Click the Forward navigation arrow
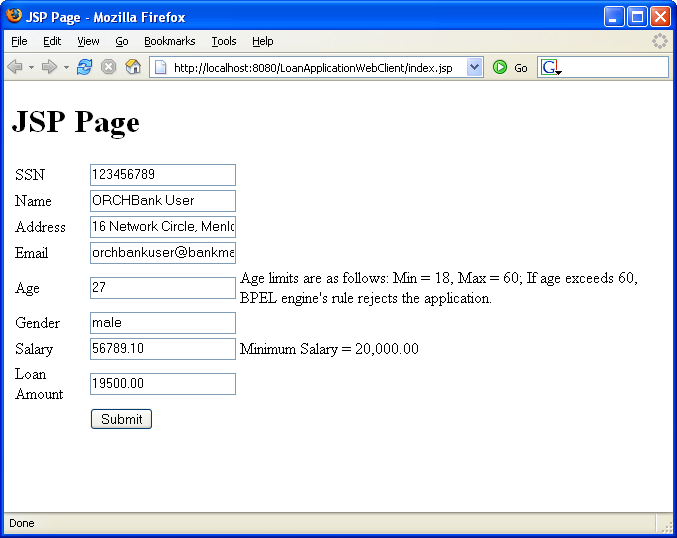This screenshot has width=677, height=538. point(49,67)
